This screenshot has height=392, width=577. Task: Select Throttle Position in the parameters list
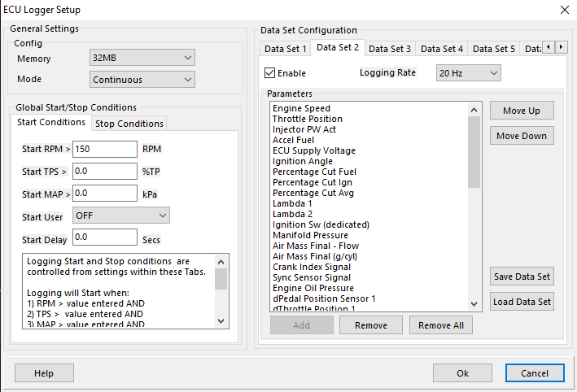[308, 119]
